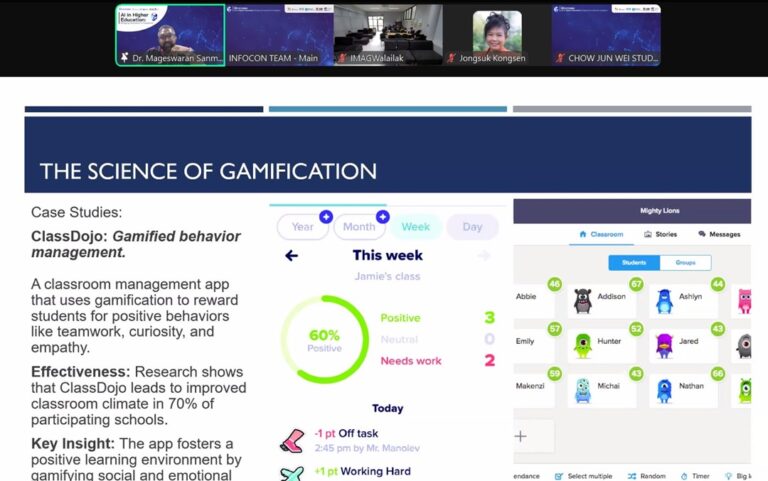The image size is (768, 481).
Task: Select the INFOCON TEAM - Main video thumbnail
Action: pyautogui.click(x=280, y=35)
